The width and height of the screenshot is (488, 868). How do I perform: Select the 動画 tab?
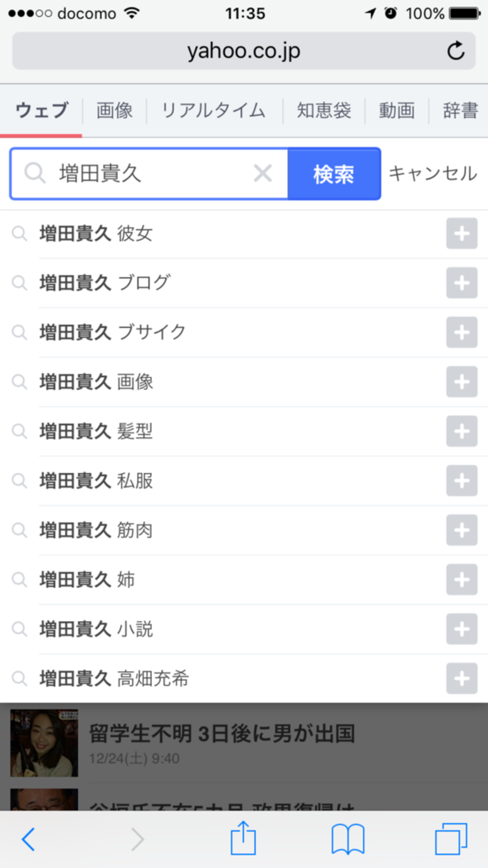[396, 110]
